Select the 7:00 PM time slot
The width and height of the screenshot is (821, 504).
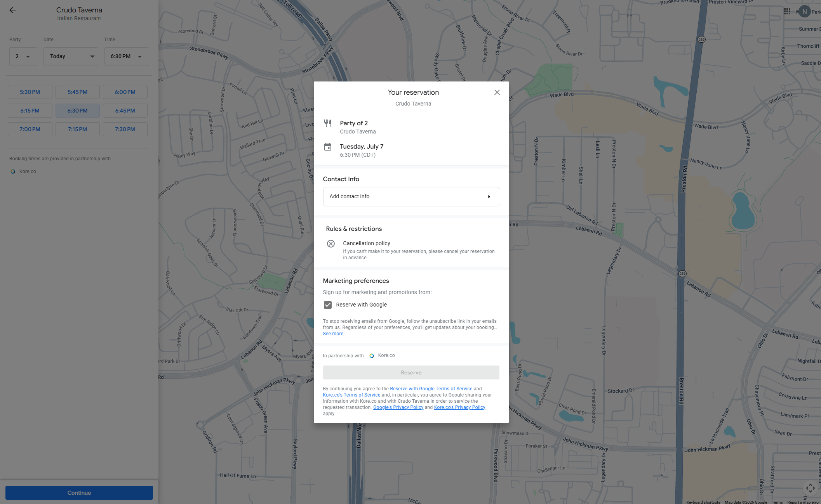pos(30,129)
